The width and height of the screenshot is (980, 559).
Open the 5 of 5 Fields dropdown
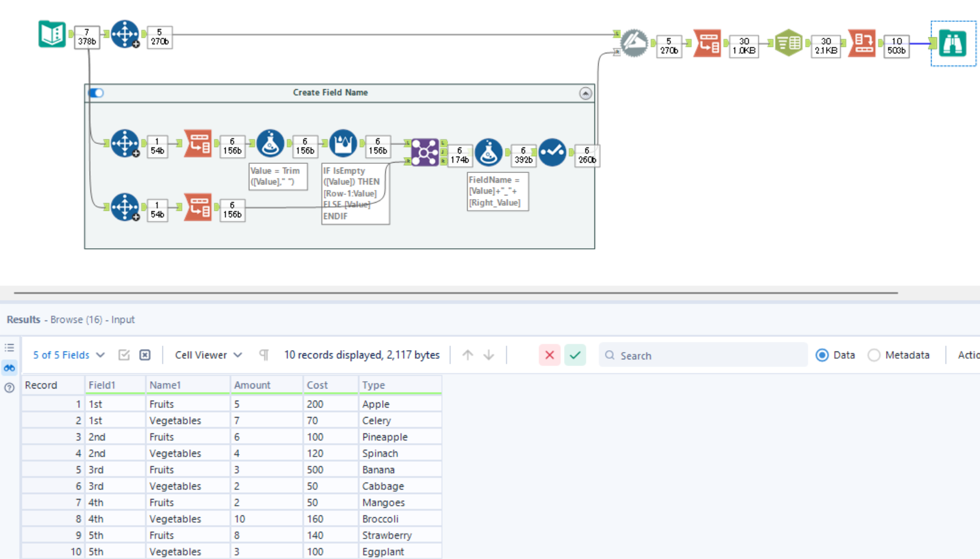point(67,355)
